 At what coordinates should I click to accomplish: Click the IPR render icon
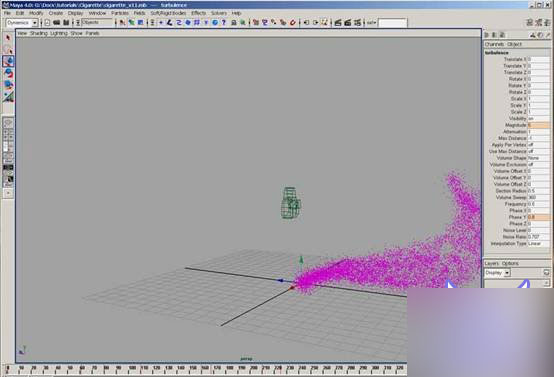click(x=348, y=23)
